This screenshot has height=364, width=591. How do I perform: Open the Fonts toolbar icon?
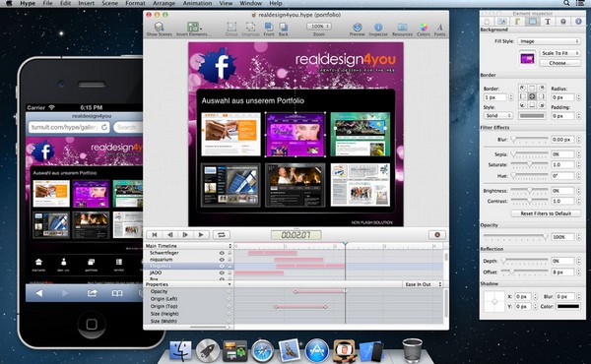tap(439, 29)
